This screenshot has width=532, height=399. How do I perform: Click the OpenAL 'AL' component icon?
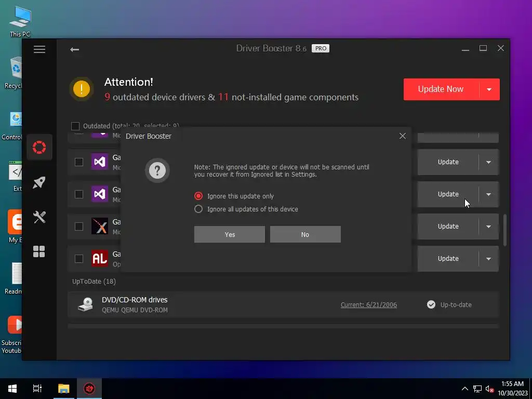pyautogui.click(x=100, y=259)
